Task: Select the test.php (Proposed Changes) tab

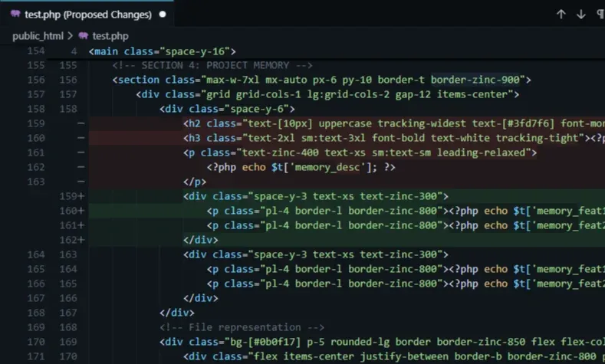Action: (x=87, y=15)
